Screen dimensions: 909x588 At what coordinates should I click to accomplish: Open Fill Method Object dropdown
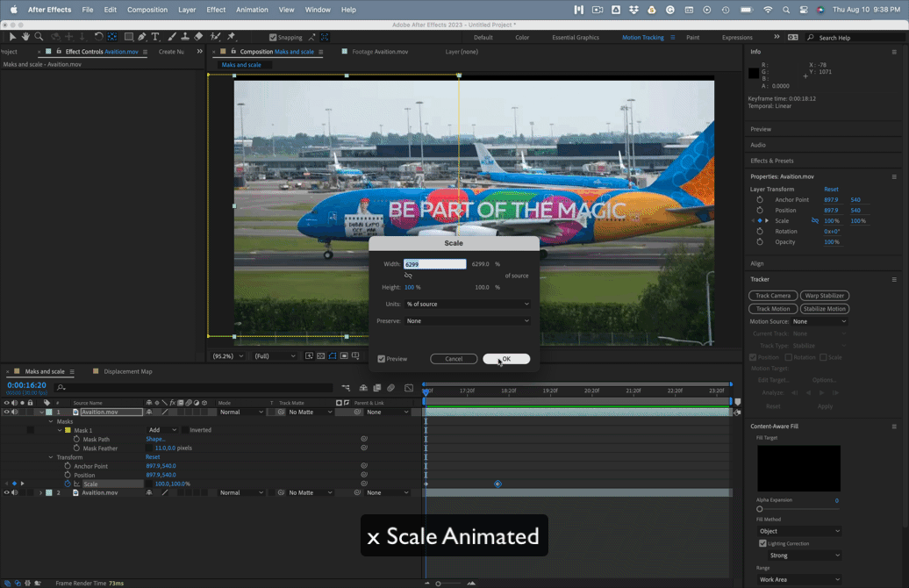point(798,531)
